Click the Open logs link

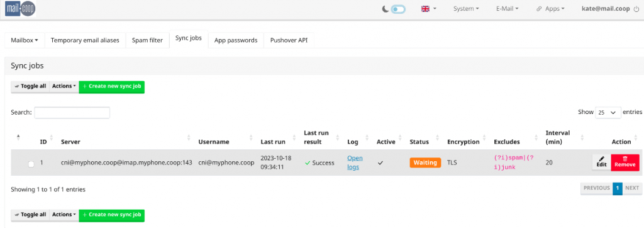(355, 162)
